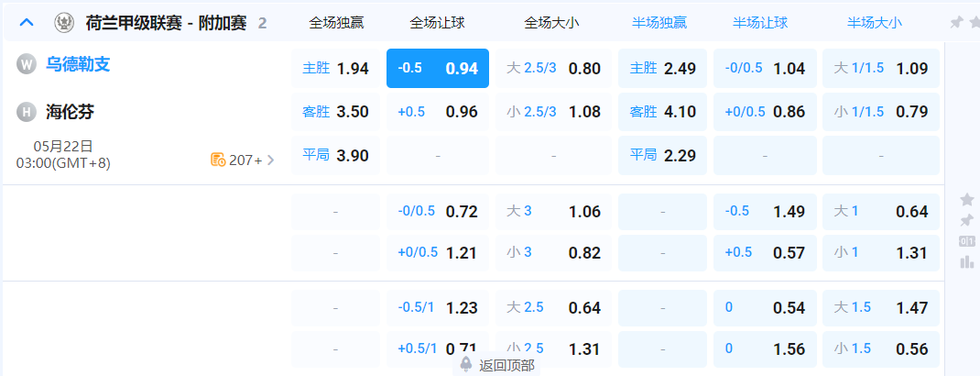Favorite the match with the sidebar star icon

[x=966, y=200]
